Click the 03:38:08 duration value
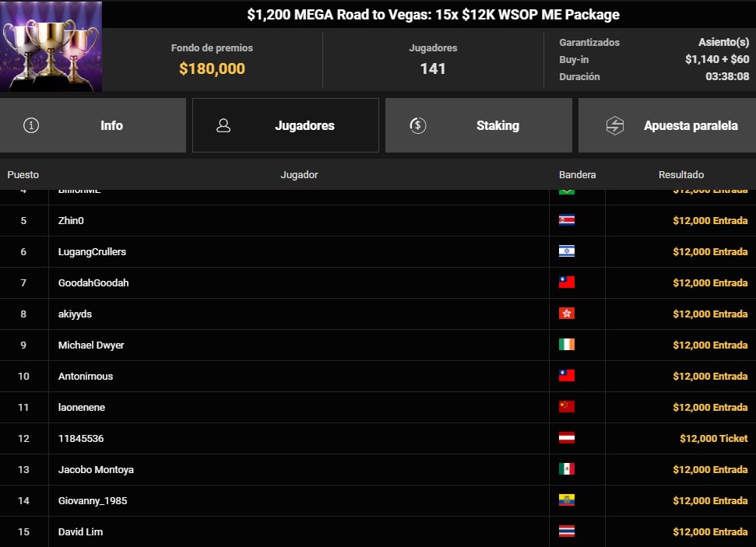Image resolution: width=756 pixels, height=547 pixels. point(727,76)
